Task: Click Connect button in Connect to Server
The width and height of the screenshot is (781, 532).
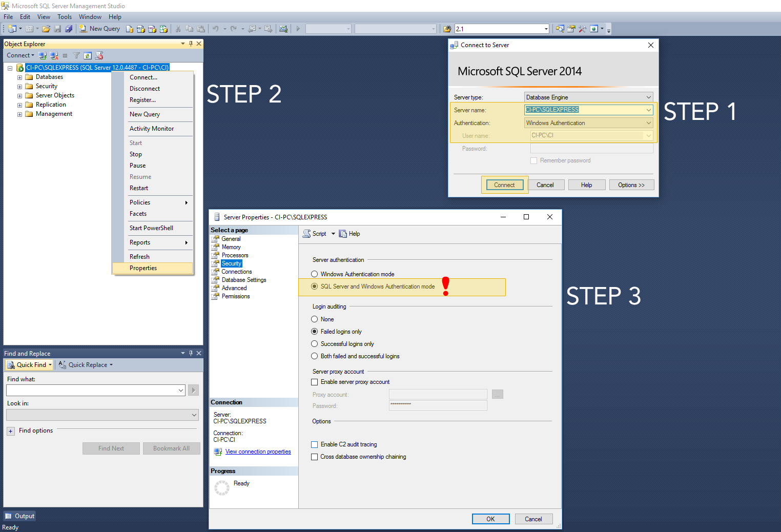Action: pos(504,185)
